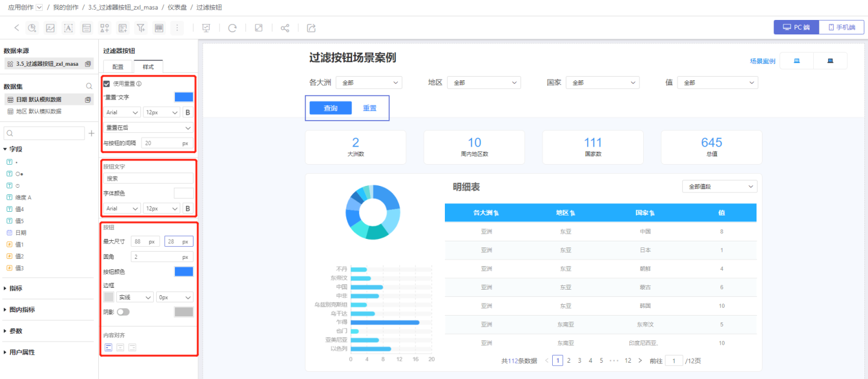Click the 重置 reset link
Image resolution: width=868 pixels, height=379 pixels.
pos(370,108)
